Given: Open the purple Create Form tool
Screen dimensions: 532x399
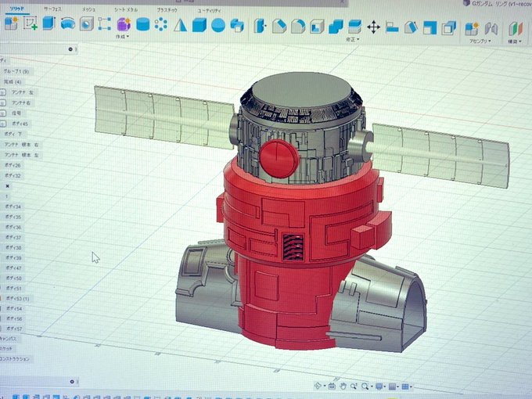Looking at the screenshot, I should (x=124, y=24).
